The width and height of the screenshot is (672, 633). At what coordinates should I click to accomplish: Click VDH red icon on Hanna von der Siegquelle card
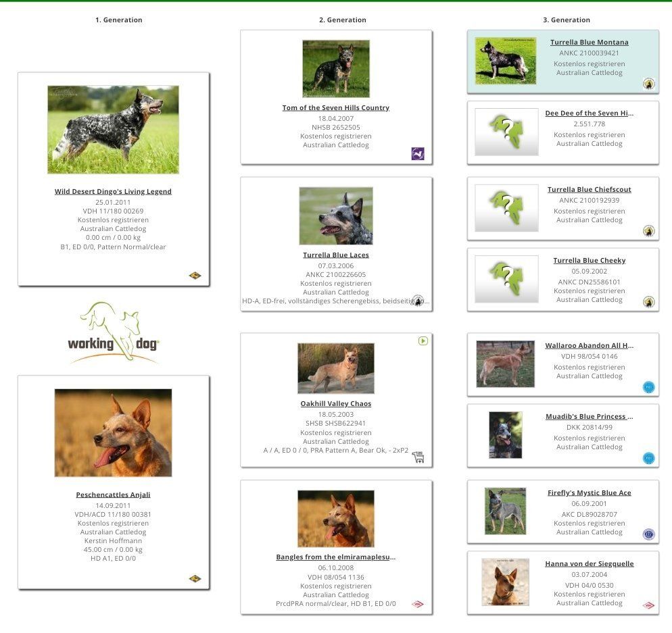[649, 605]
